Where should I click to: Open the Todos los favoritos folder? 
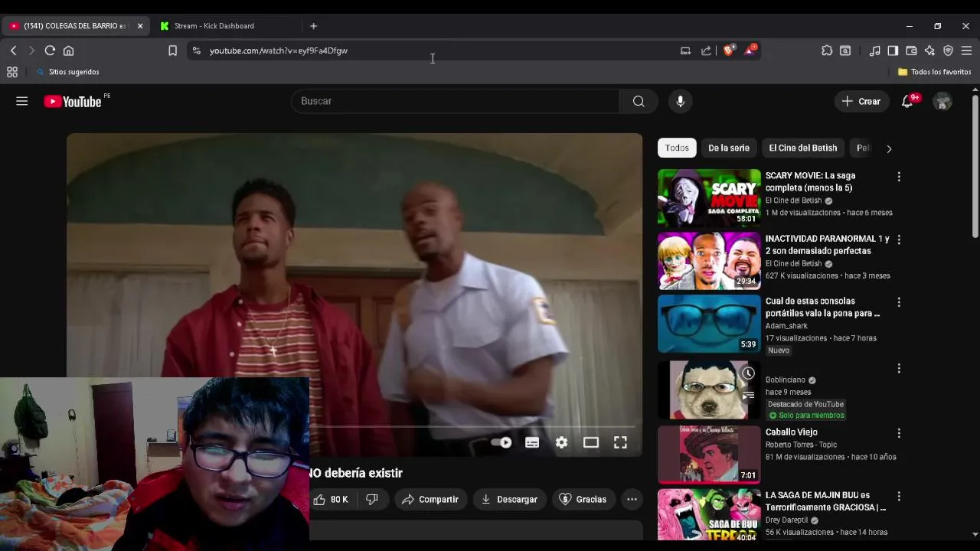pos(934,72)
